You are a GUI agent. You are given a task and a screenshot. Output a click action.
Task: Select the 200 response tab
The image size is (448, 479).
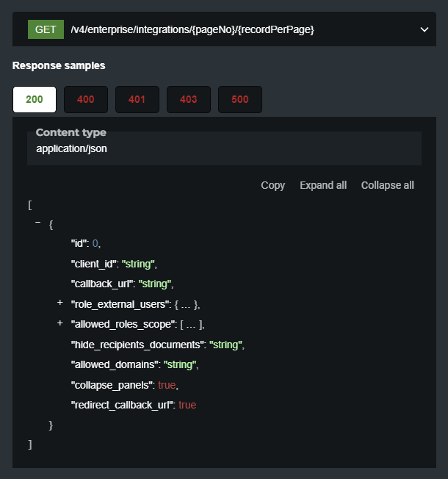pos(35,99)
